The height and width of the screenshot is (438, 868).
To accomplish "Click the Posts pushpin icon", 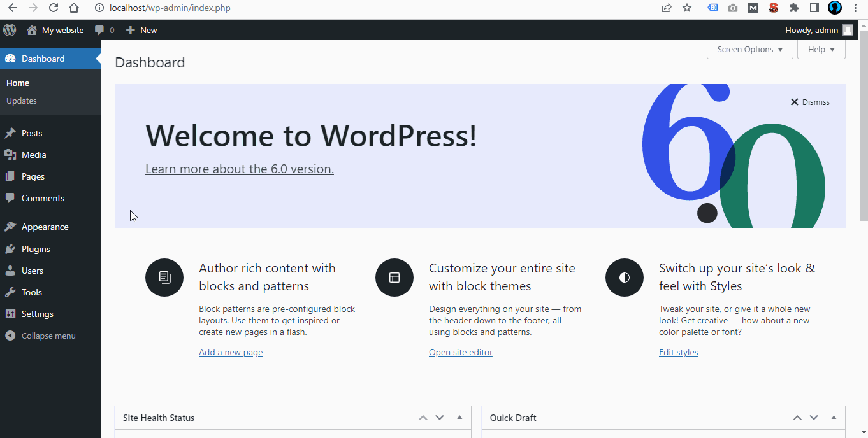I will (x=10, y=133).
